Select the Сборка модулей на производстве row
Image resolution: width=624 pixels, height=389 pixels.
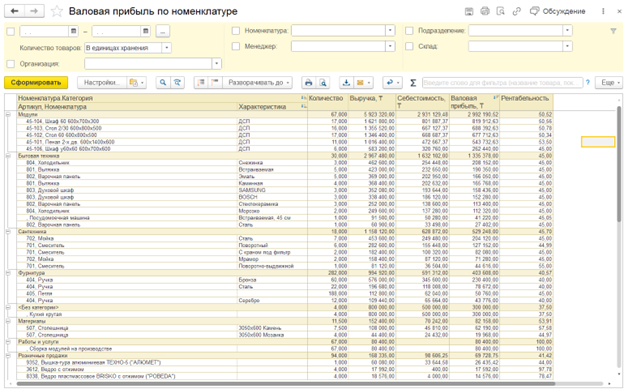point(285,348)
